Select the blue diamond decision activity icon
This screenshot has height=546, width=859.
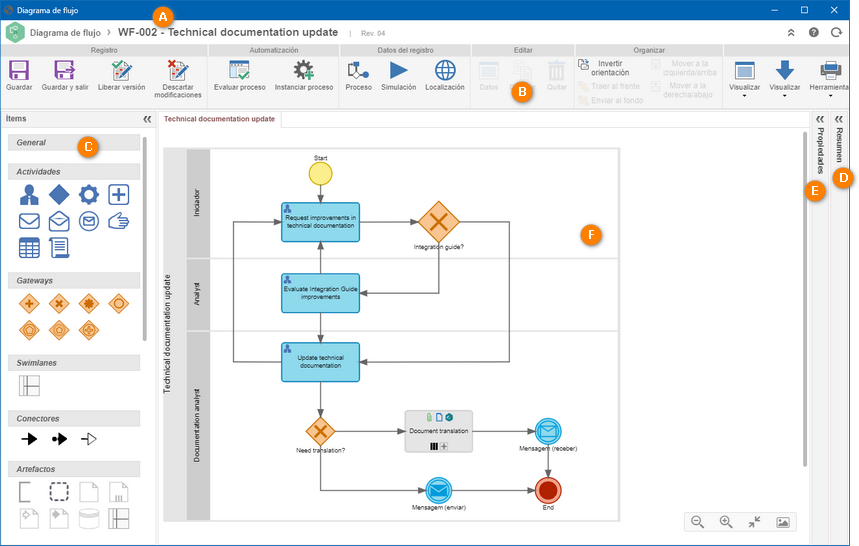click(59, 194)
